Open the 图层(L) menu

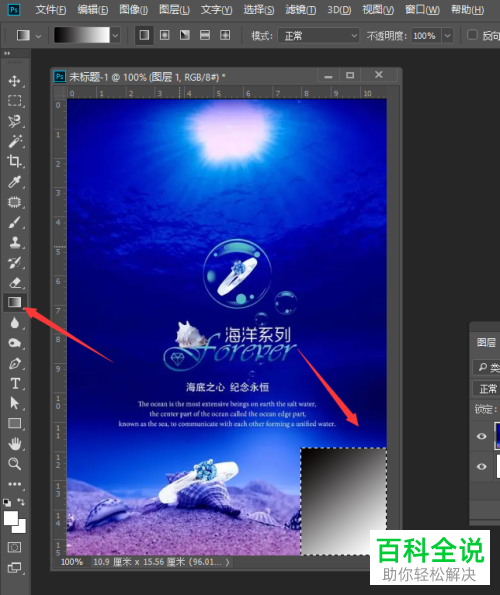[x=175, y=9]
